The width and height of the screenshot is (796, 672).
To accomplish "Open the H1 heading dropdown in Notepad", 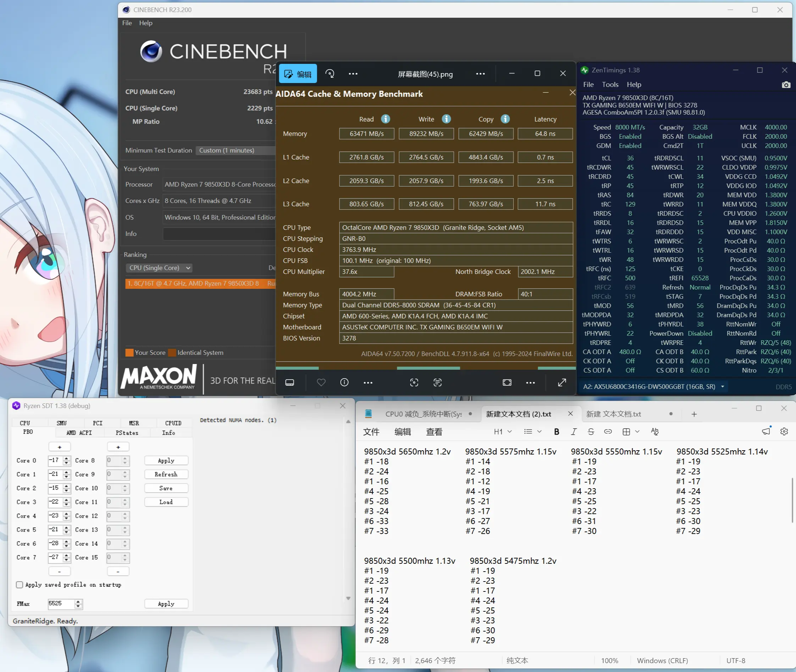I will coord(502,431).
